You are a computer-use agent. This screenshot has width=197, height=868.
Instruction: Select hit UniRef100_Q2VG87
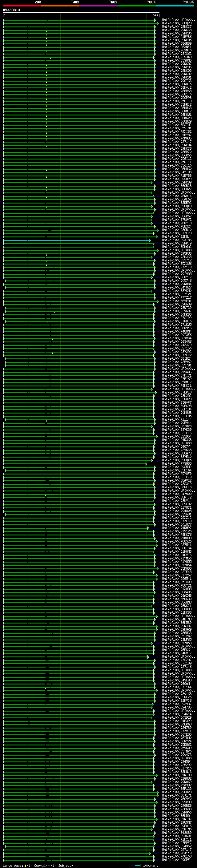pyautogui.click(x=177, y=311)
